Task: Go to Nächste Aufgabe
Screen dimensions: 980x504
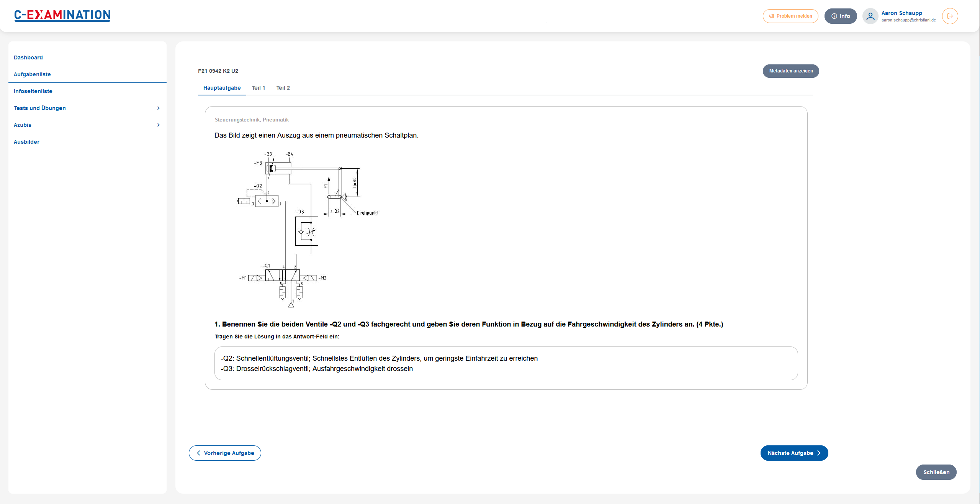Action: point(794,453)
